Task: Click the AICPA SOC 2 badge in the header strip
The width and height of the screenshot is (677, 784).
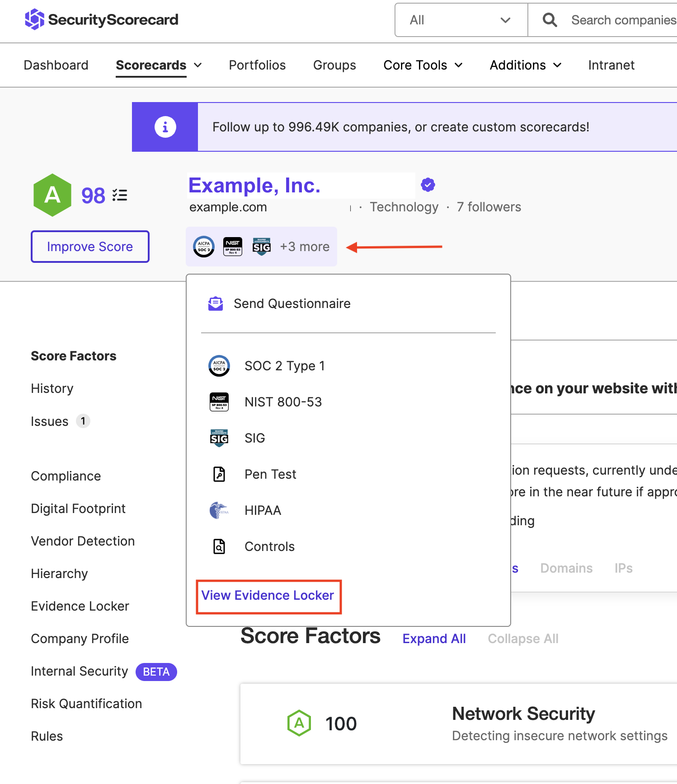Action: pyautogui.click(x=204, y=247)
